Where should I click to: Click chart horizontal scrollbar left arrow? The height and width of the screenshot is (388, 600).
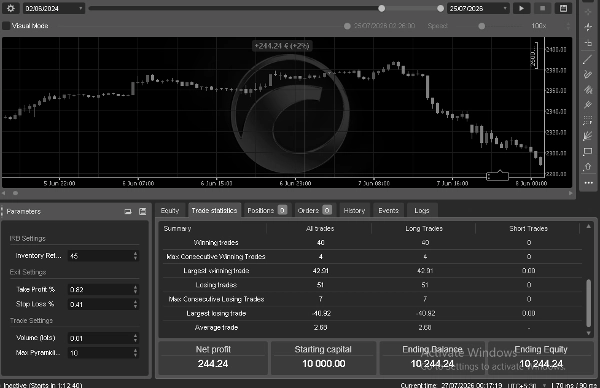coord(4,193)
